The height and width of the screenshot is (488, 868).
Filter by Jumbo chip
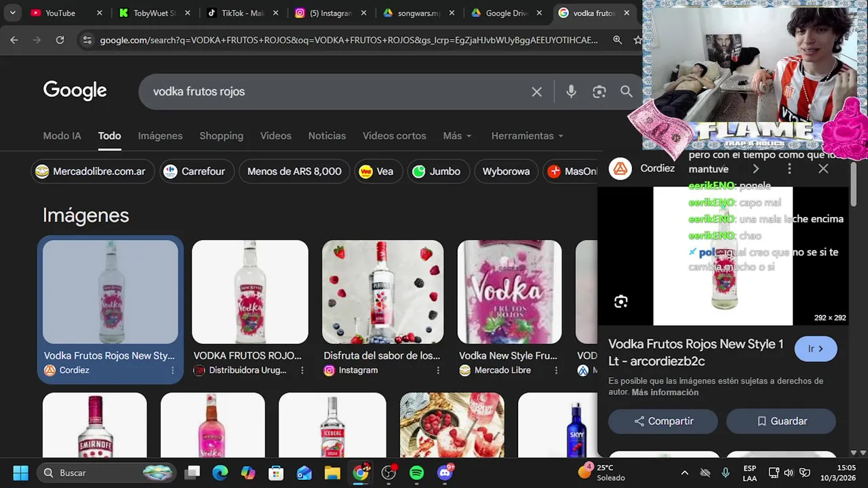(x=437, y=171)
